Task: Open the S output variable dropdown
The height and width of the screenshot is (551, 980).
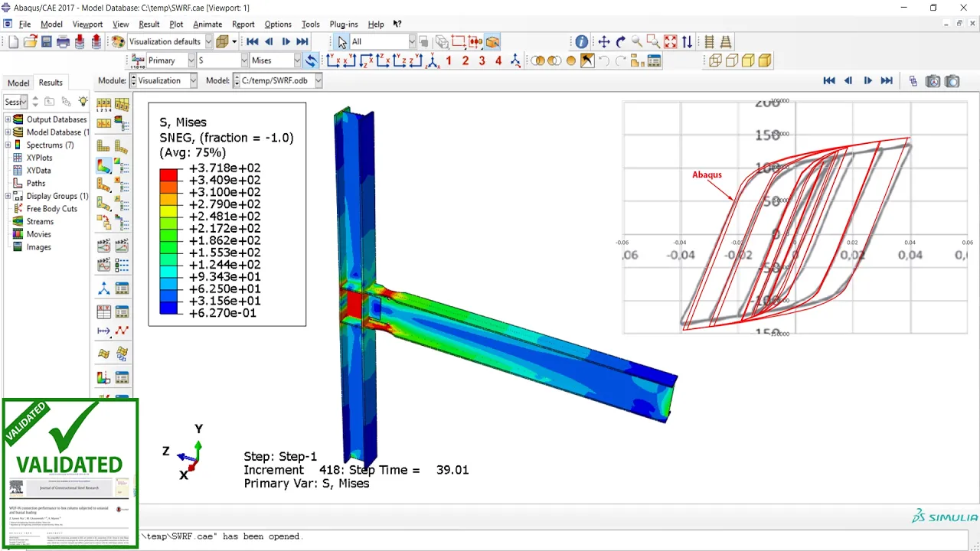Action: [x=244, y=60]
